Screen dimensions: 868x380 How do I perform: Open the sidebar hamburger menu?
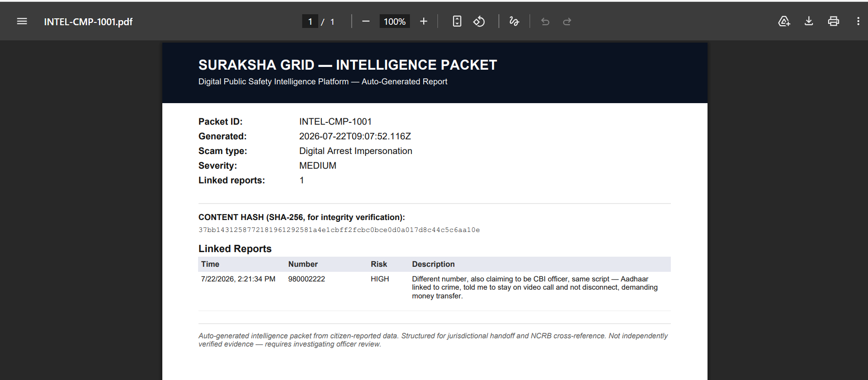tap(22, 22)
